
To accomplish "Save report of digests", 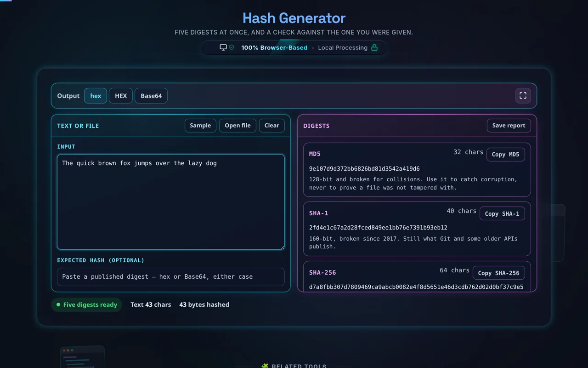I will 509,126.
